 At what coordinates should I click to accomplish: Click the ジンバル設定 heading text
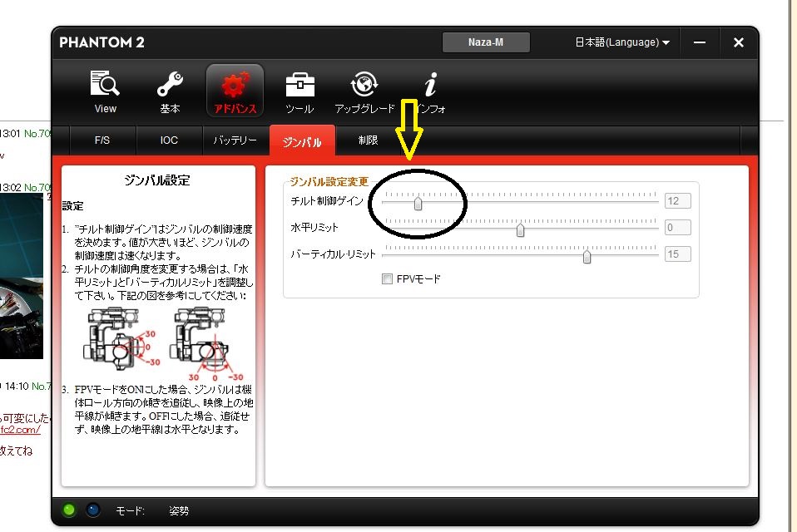(x=157, y=180)
